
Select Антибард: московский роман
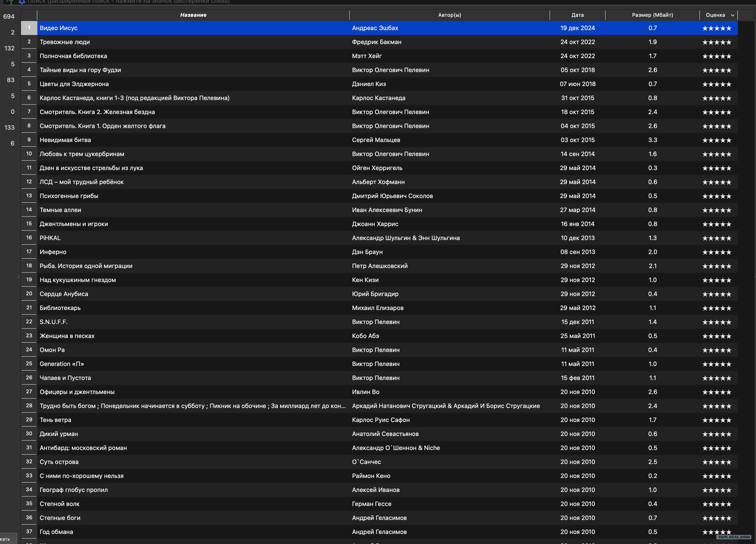[x=83, y=448]
